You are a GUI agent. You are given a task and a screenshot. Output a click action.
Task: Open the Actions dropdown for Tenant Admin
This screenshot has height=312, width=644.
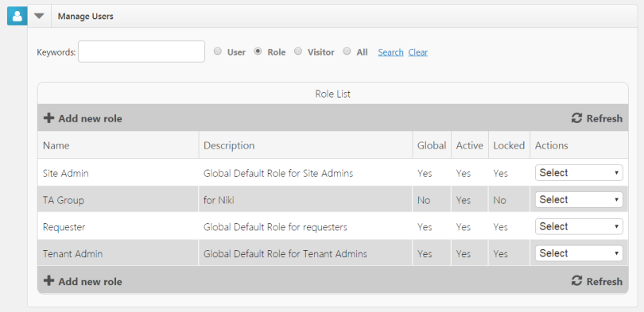579,253
